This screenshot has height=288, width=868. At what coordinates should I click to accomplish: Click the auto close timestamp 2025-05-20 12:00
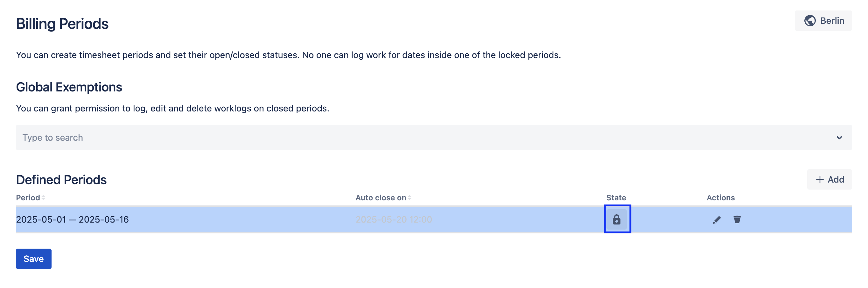[393, 219]
